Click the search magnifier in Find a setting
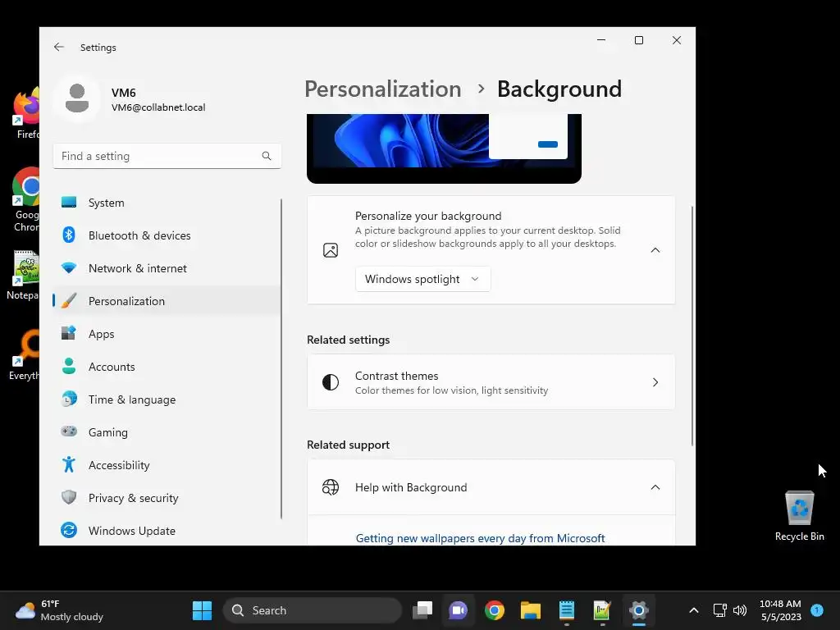This screenshot has width=840, height=630. pos(267,156)
